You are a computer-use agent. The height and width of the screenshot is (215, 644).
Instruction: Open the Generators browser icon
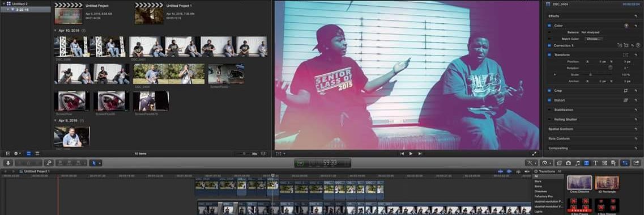pyautogui.click(x=604, y=163)
